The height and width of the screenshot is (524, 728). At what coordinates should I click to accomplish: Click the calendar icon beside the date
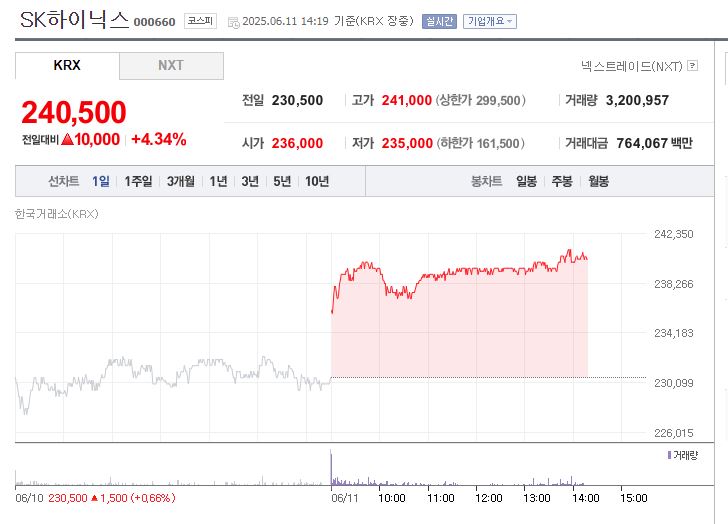(233, 21)
